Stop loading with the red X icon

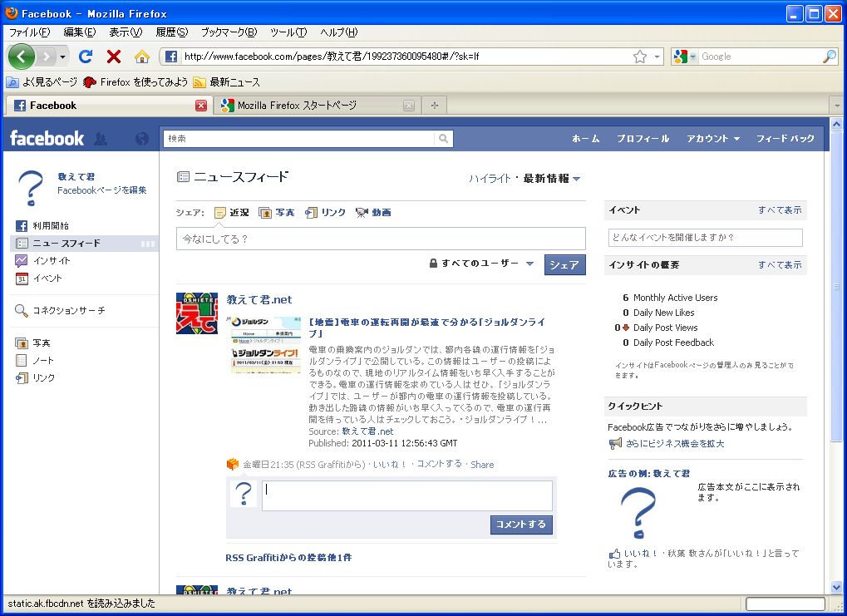[113, 57]
